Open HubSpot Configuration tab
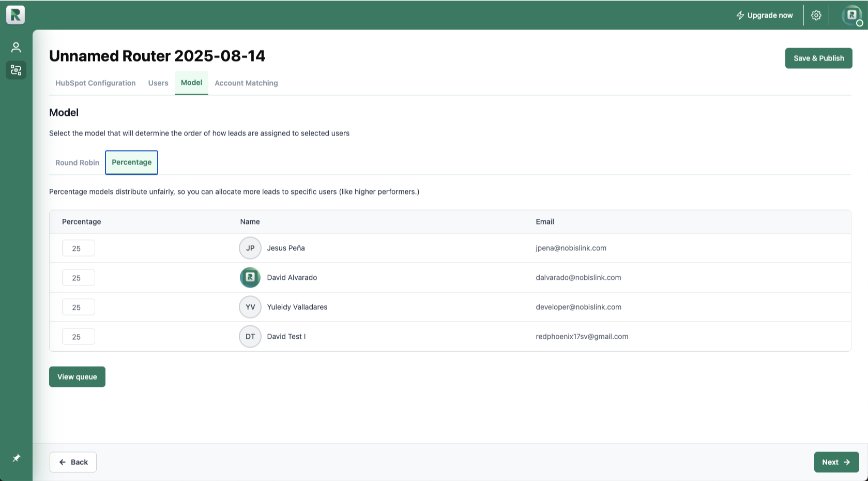The image size is (868, 481). 96,83
